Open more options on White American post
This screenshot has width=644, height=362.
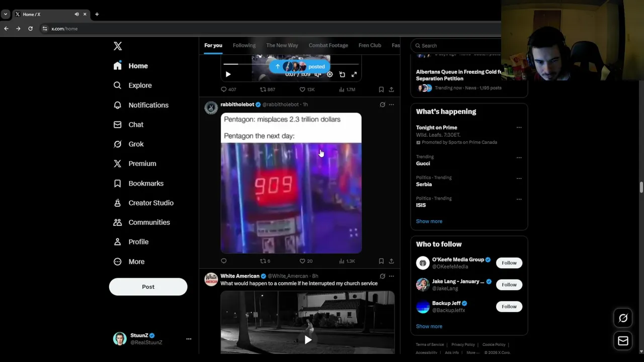391,276
